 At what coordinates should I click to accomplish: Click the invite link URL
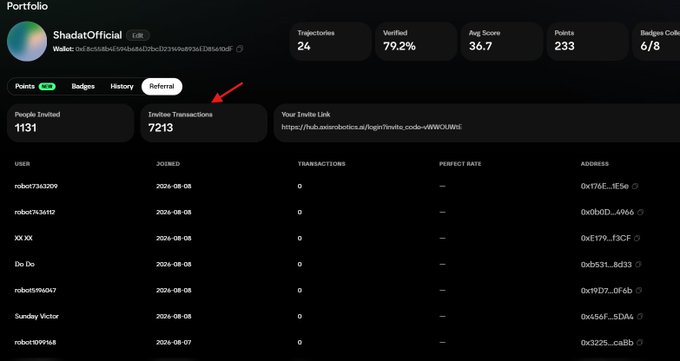point(371,127)
